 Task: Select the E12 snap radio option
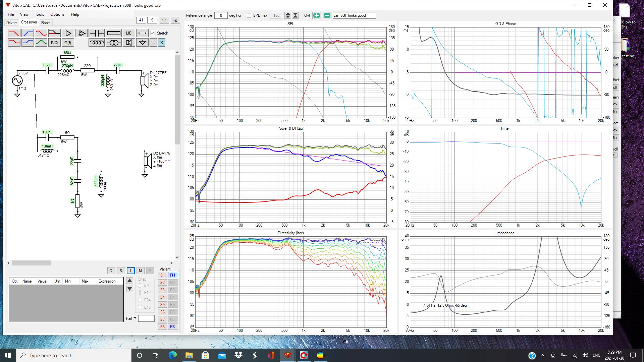[140, 293]
